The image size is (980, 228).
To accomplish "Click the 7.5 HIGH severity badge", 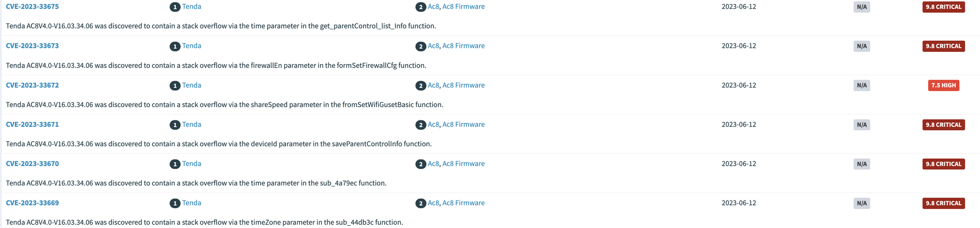I will click(943, 85).
